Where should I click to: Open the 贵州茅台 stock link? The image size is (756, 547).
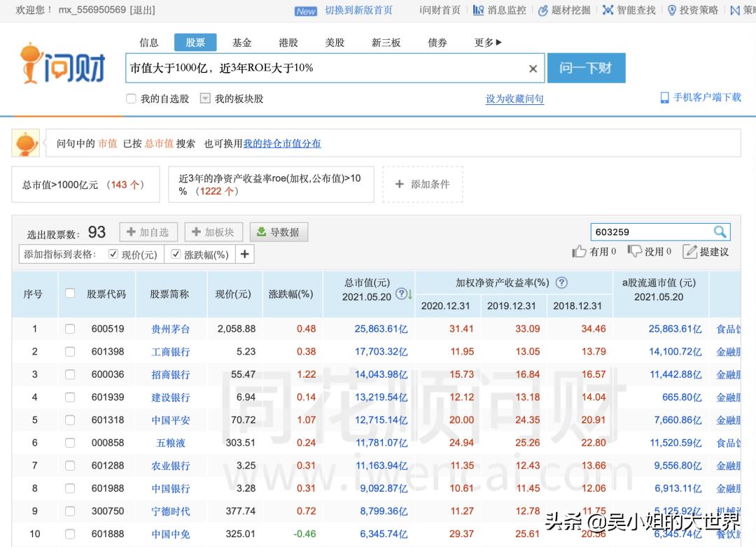click(170, 329)
